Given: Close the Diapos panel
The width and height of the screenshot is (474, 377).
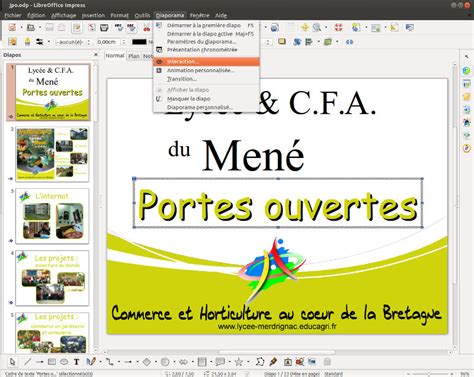Looking at the screenshot, I should [x=96, y=54].
